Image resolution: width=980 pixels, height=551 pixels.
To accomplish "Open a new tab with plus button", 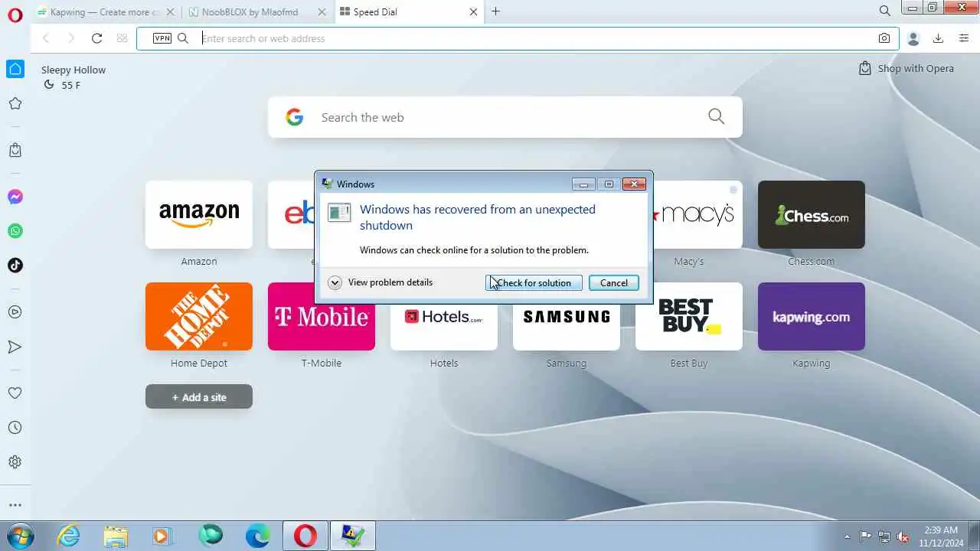I will click(495, 11).
